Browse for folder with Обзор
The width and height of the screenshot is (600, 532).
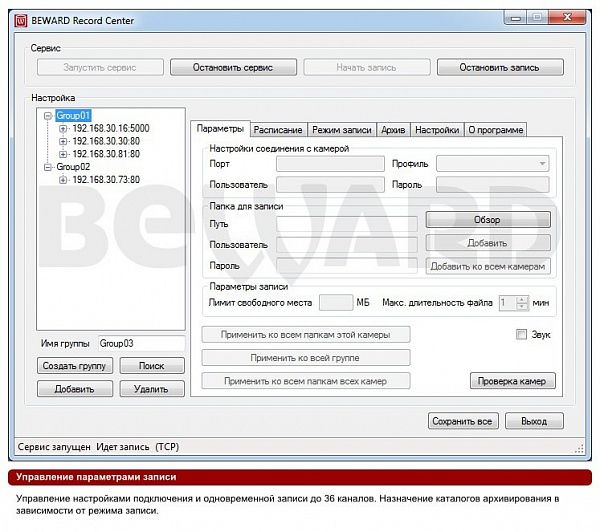pos(488,220)
